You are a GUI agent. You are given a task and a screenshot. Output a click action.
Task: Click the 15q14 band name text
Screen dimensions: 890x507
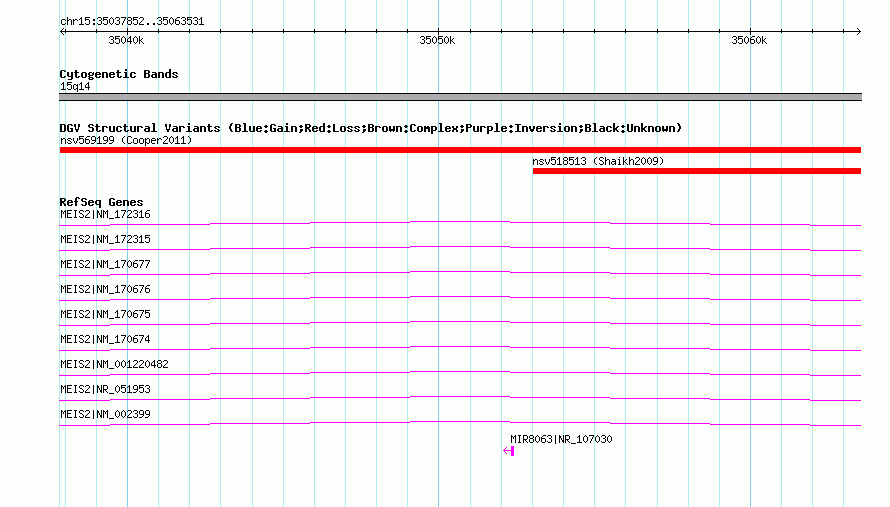75,86
